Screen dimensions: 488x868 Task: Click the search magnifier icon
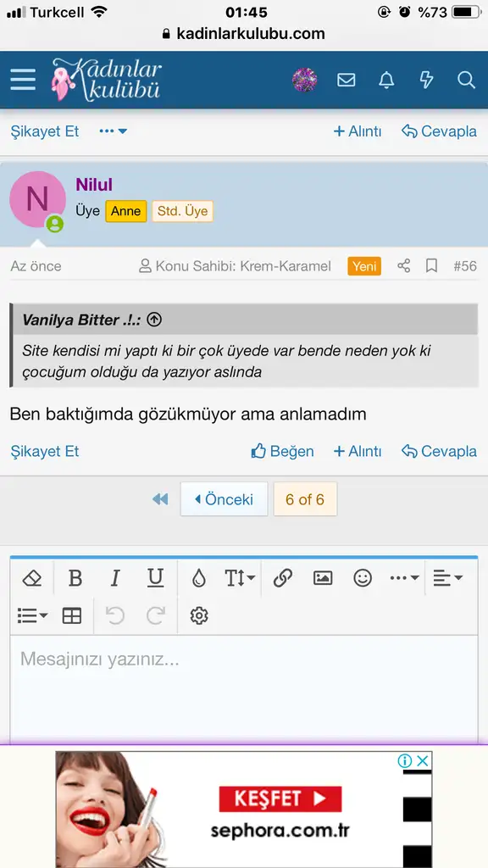tap(467, 80)
